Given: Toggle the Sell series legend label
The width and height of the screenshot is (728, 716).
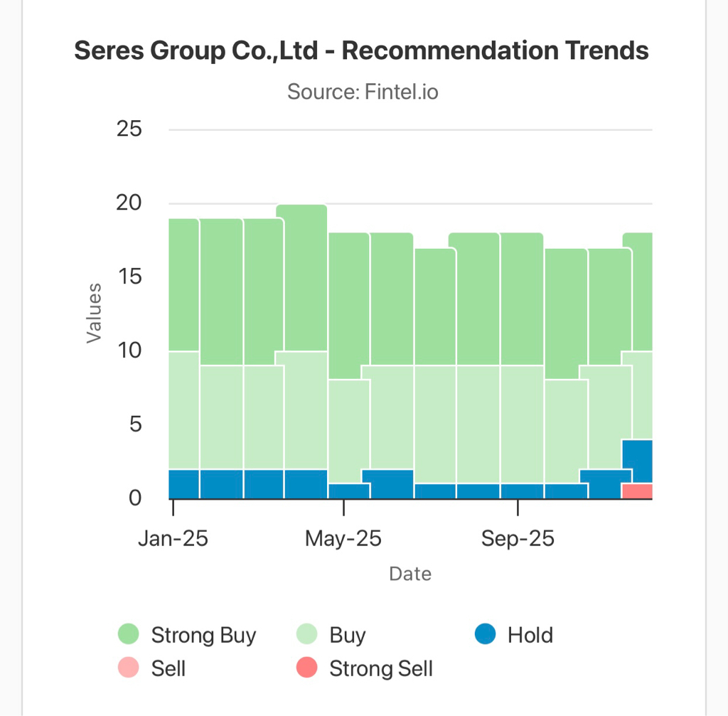Looking at the screenshot, I should click(168, 668).
